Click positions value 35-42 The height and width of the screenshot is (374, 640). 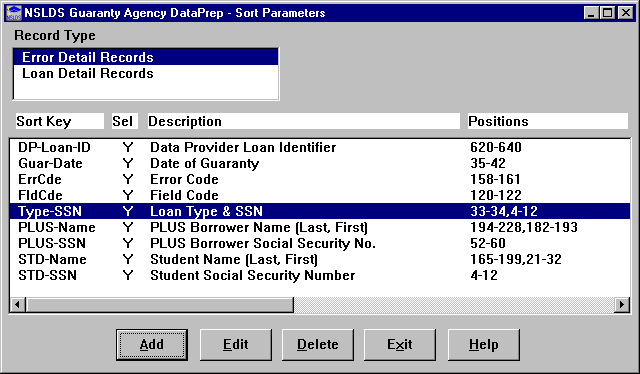pyautogui.click(x=488, y=163)
